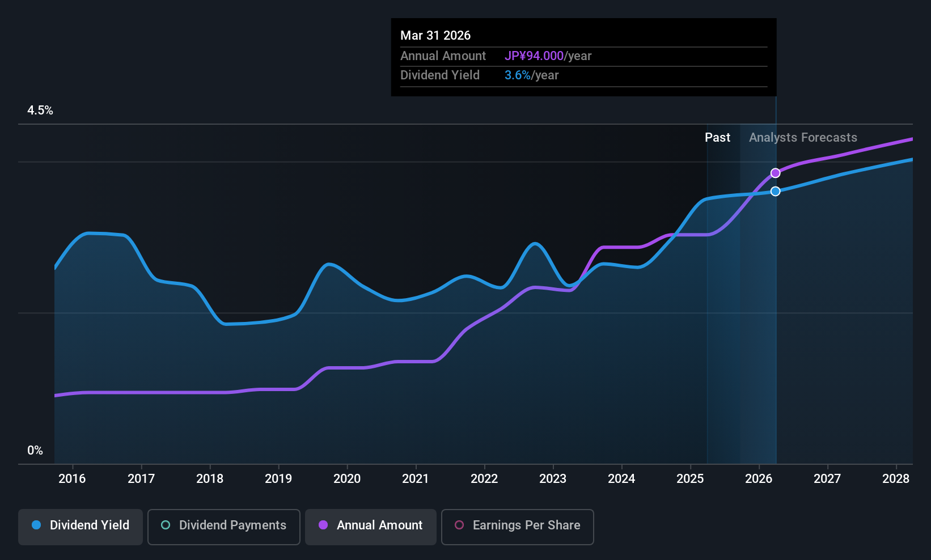
Task: Toggle the Annual Amount legend
Action: click(371, 527)
